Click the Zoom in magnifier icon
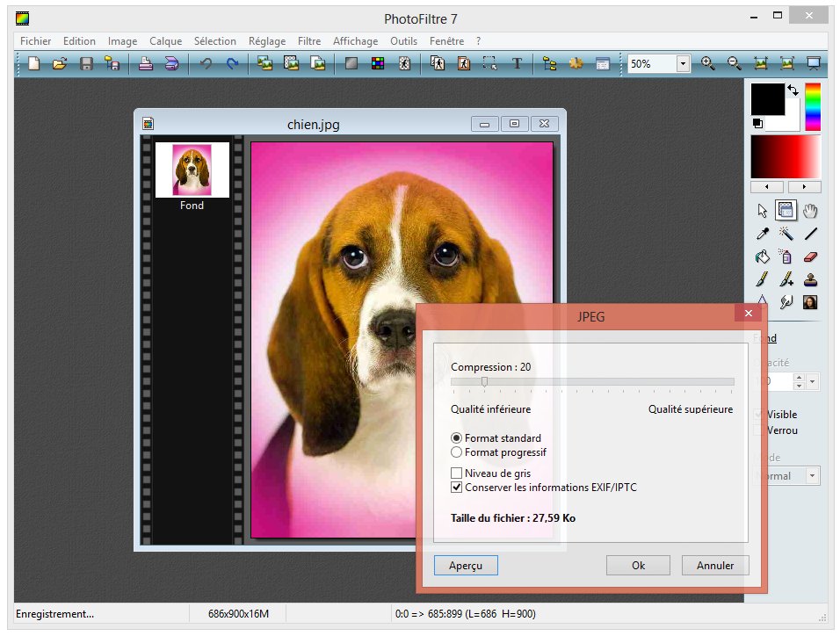Viewport: 840px width, 636px height. coord(708,63)
